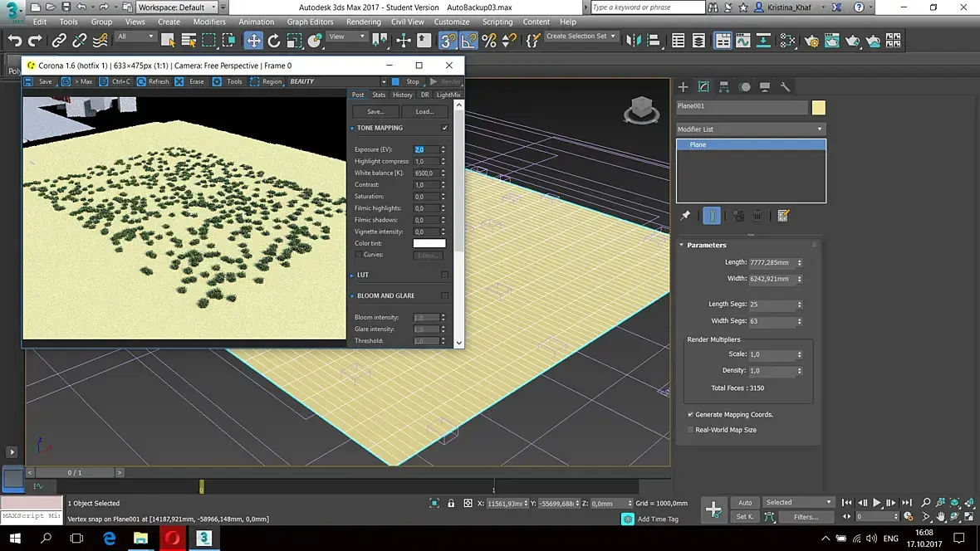Toggle the Tone Mapping checkbox
Screen dimensions: 980x551
point(445,128)
